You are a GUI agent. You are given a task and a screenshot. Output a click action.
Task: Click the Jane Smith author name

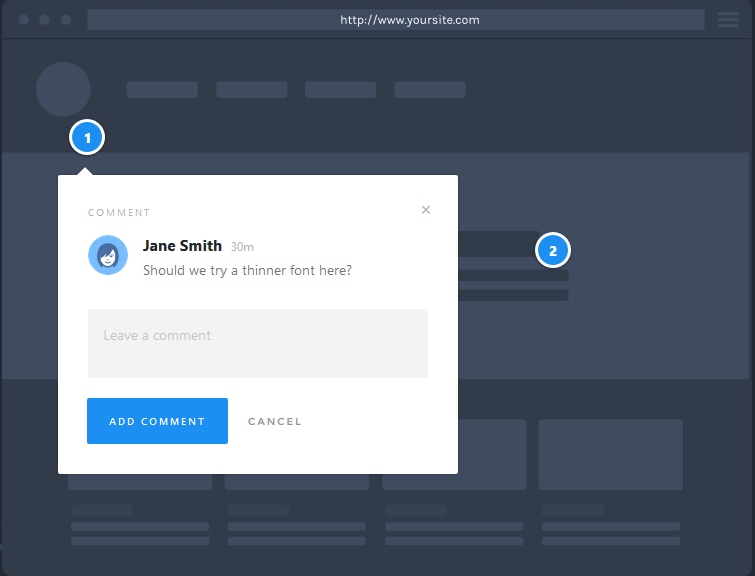[x=182, y=246]
